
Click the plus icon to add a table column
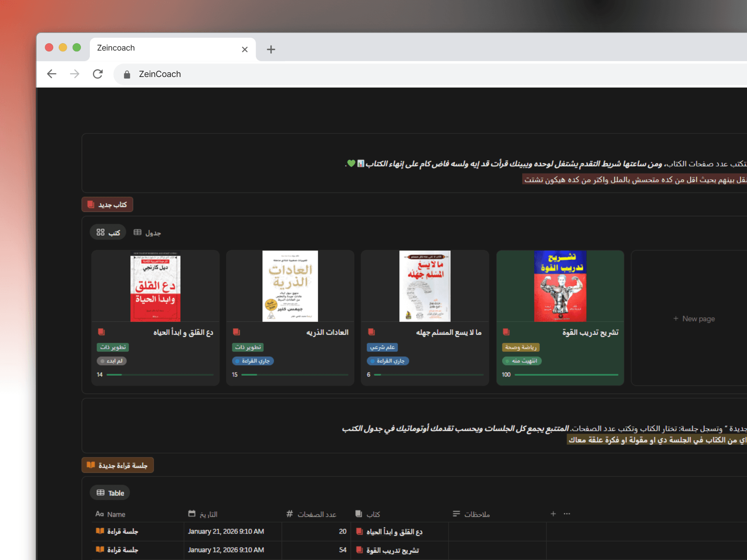pyautogui.click(x=553, y=514)
